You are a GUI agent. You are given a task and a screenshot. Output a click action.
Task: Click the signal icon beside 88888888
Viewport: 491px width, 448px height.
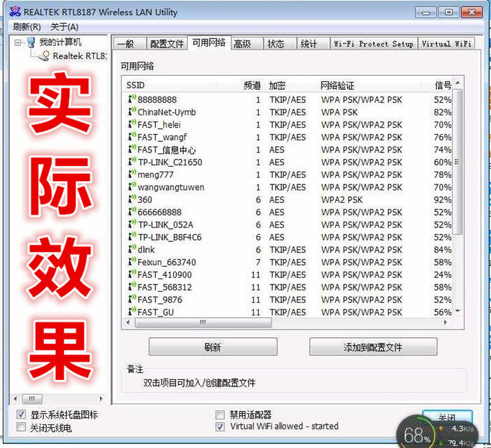[x=132, y=99]
